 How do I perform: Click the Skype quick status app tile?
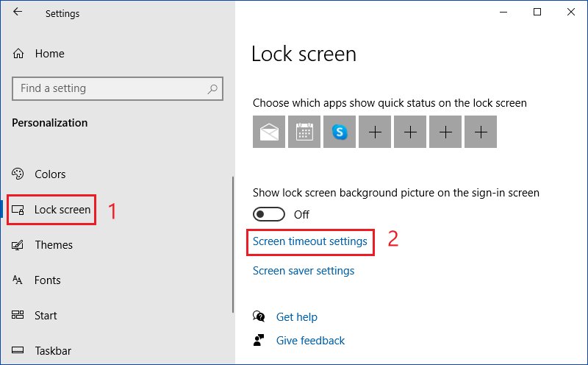339,132
